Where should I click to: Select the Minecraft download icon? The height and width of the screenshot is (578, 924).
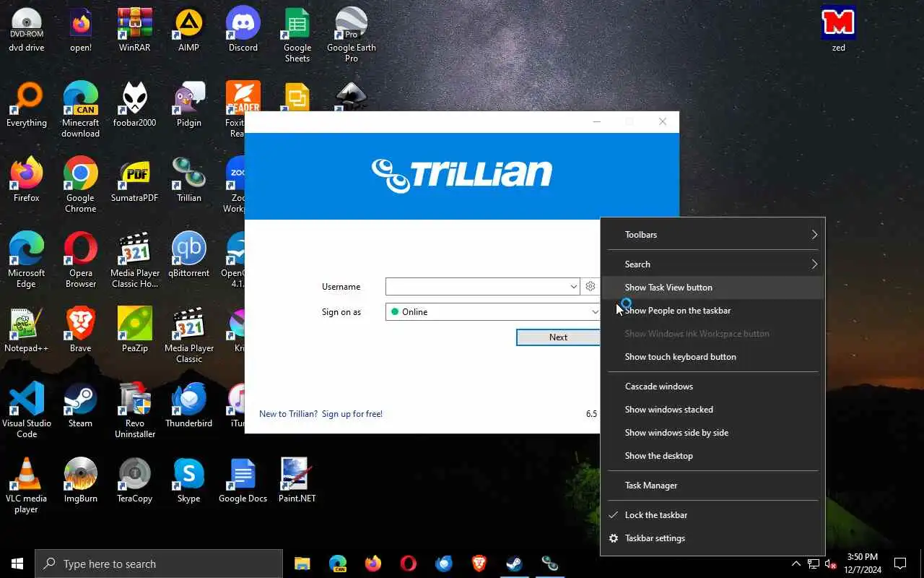click(x=81, y=110)
